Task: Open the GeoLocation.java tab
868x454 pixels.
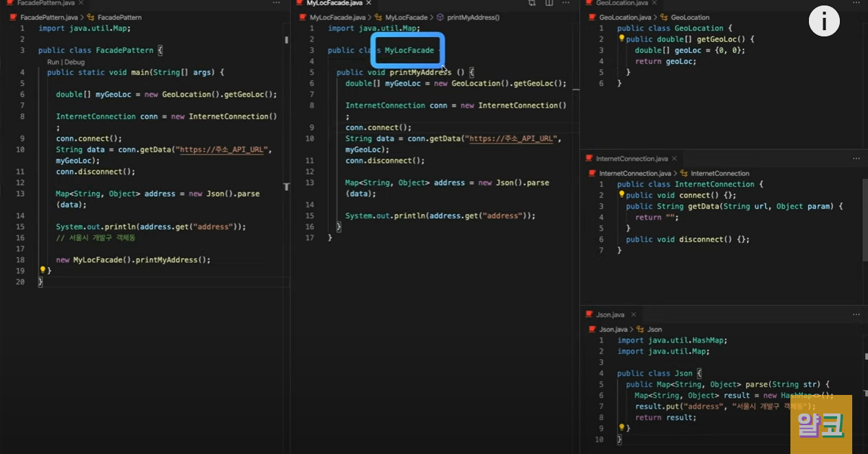Action: click(623, 3)
